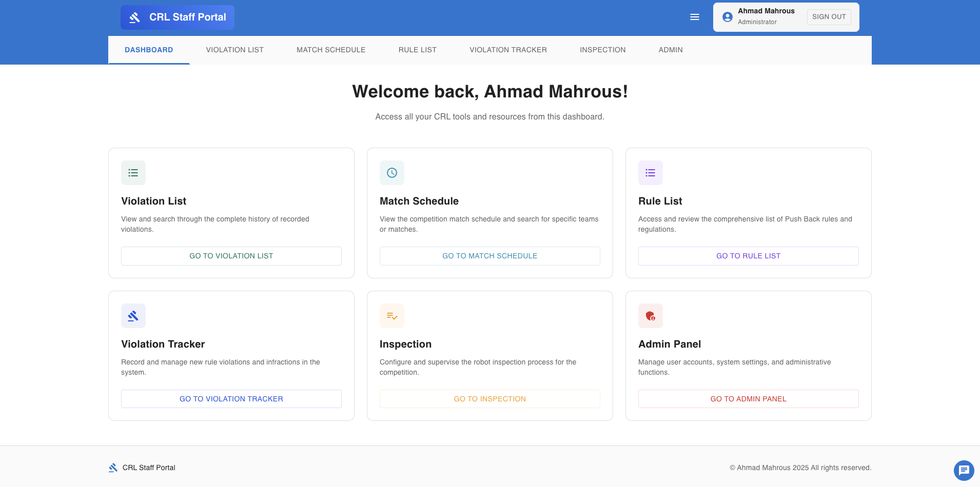Click Ahmad Mahrous's avatar icon

727,16
